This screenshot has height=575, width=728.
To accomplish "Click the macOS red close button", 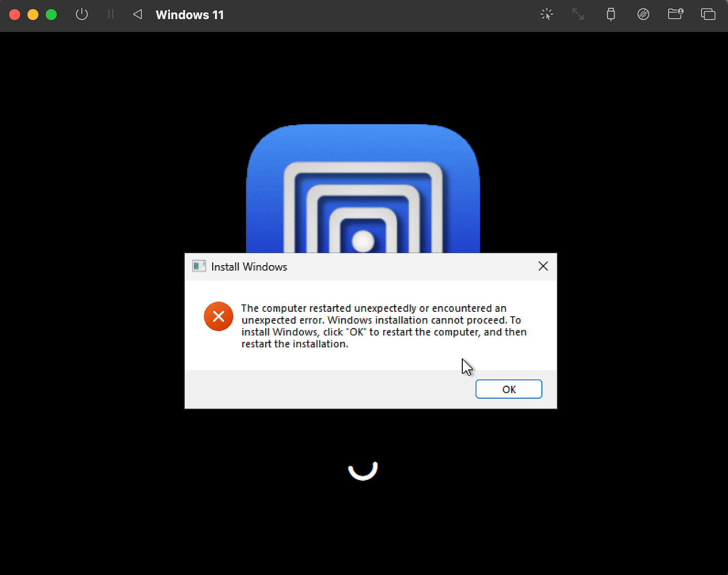I will 15,15.
